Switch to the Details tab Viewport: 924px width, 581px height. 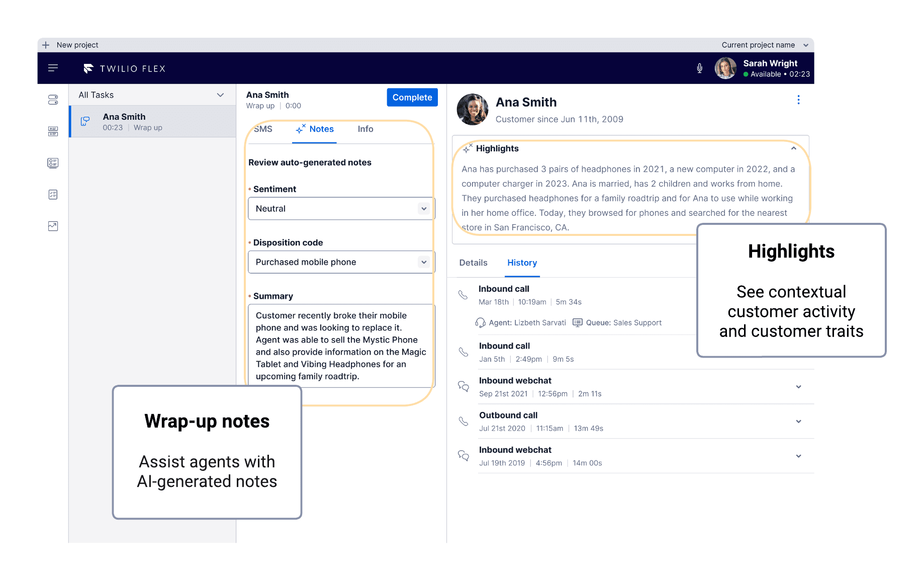point(473,263)
